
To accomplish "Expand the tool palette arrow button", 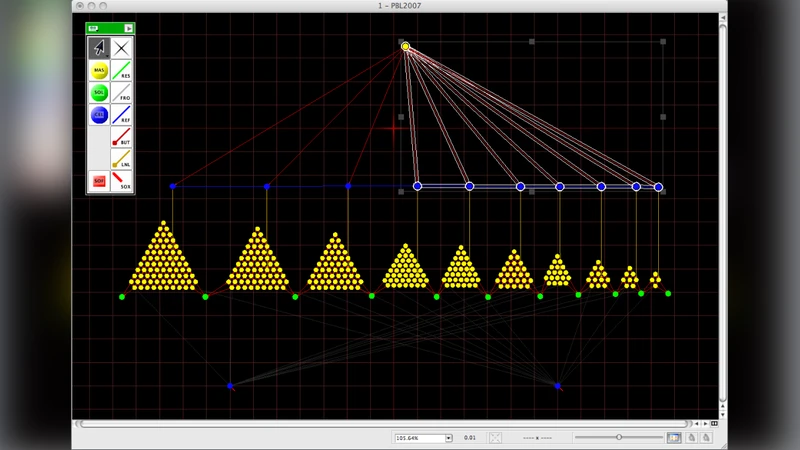I will [128, 28].
